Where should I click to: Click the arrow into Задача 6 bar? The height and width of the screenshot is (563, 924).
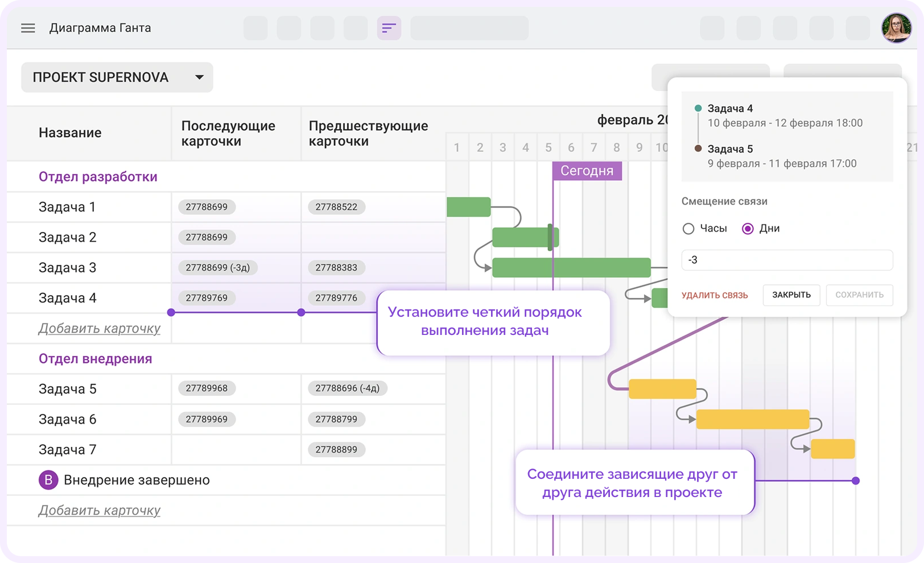[691, 419]
